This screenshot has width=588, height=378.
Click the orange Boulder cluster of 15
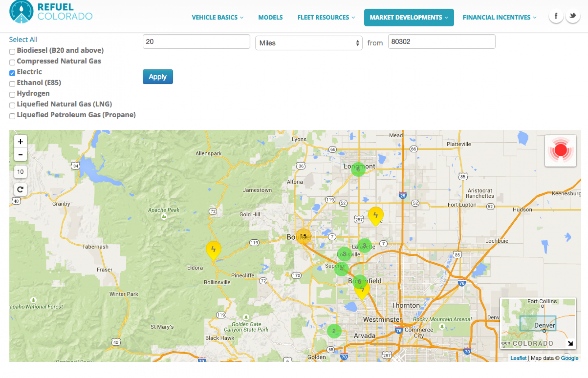tap(303, 236)
